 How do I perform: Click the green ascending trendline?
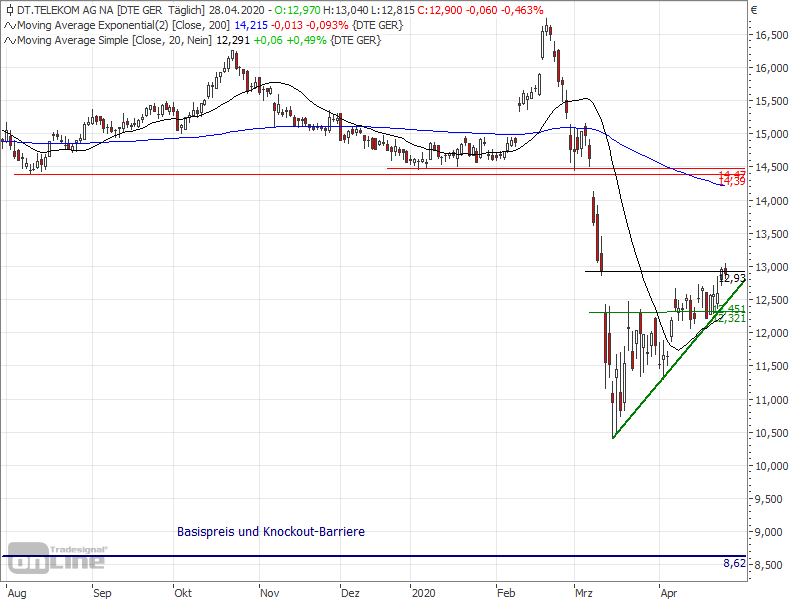click(x=679, y=359)
